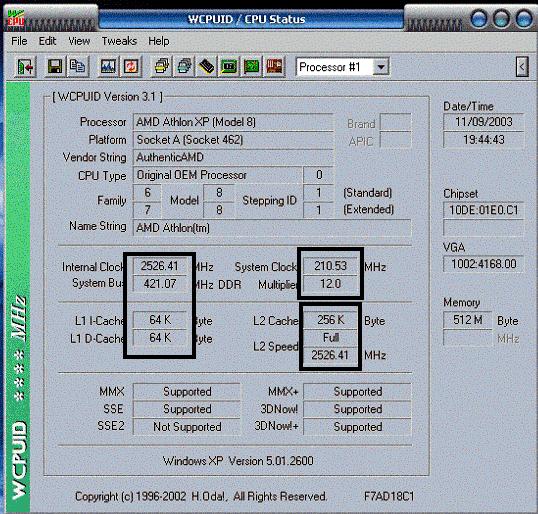The height and width of the screenshot is (514, 538).
Task: Click the Internal Clock value field
Action: point(160,266)
